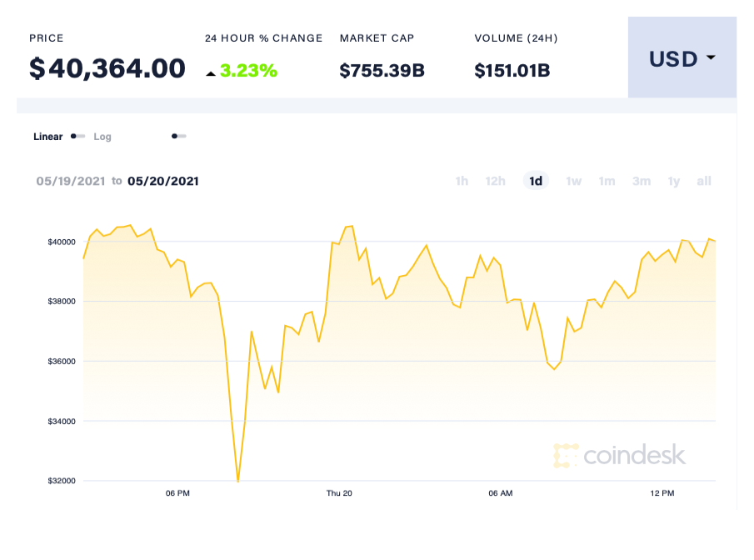The height and width of the screenshot is (560, 754).
Task: Select the 1y timeframe option
Action: [x=674, y=181]
